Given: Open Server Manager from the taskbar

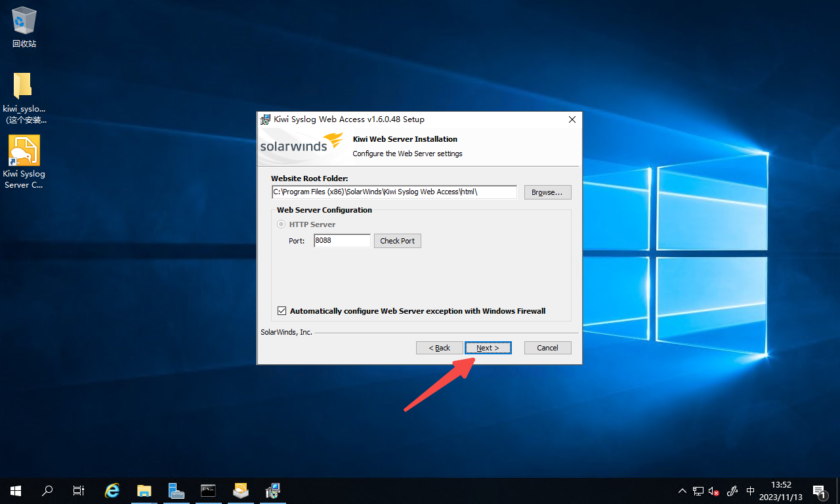Looking at the screenshot, I should tap(176, 490).
